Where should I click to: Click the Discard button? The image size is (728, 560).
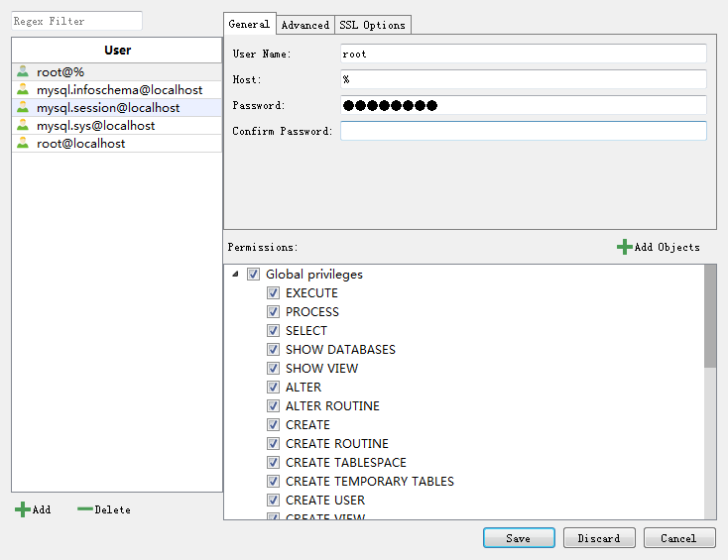599,538
